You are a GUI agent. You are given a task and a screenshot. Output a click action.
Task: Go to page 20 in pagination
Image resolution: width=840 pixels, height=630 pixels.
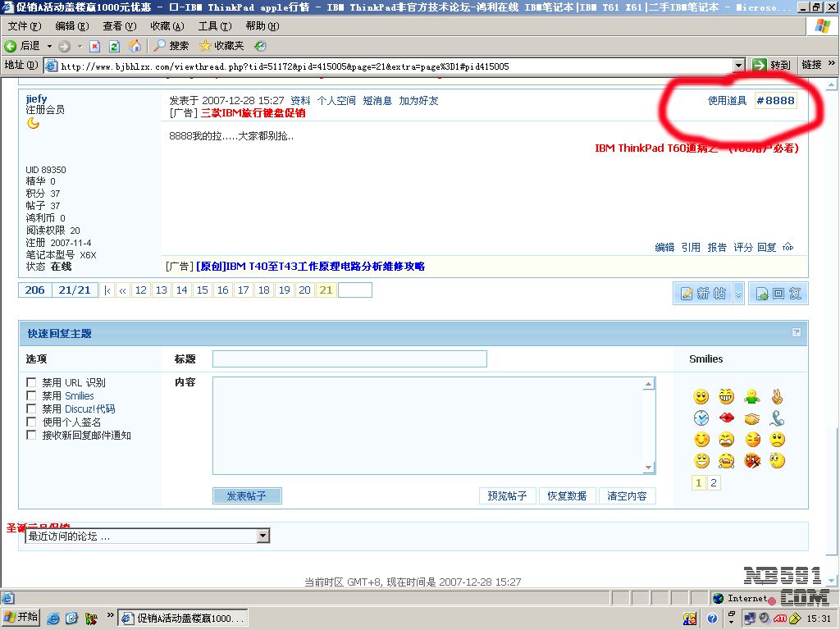click(x=304, y=290)
